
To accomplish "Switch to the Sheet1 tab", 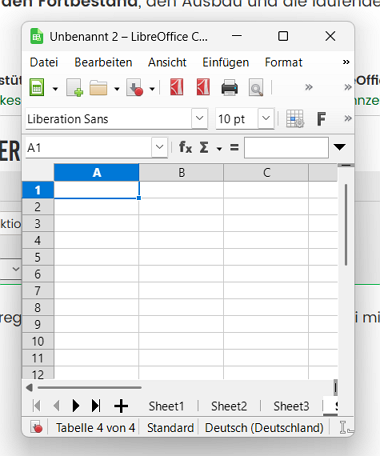I will point(166,406).
